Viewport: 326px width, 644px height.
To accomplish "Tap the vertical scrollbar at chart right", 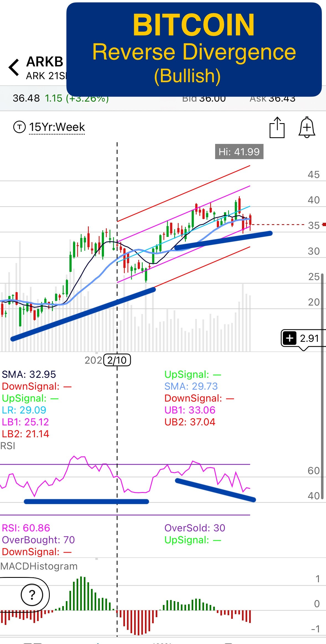I will point(322,386).
